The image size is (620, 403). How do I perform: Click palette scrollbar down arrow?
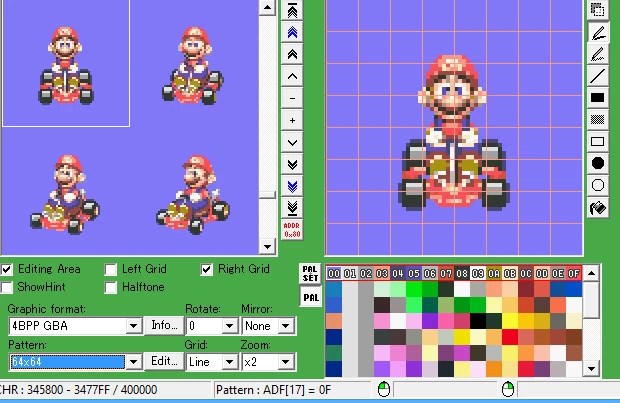point(591,369)
